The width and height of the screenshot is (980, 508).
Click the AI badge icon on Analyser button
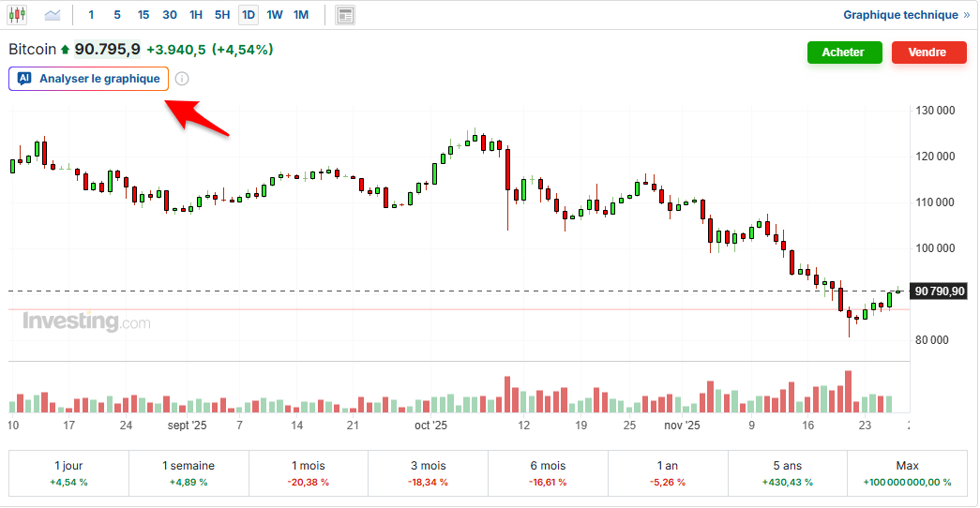point(24,79)
